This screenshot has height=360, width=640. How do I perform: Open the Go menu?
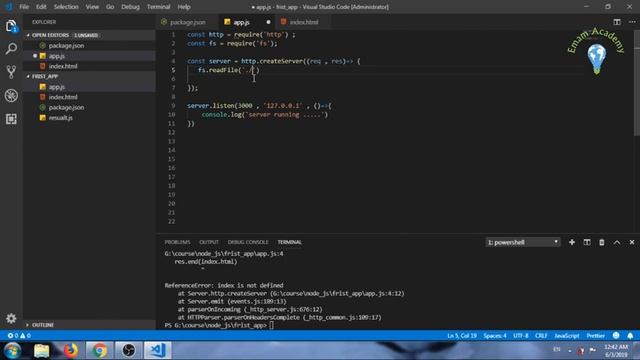pyautogui.click(x=110, y=7)
